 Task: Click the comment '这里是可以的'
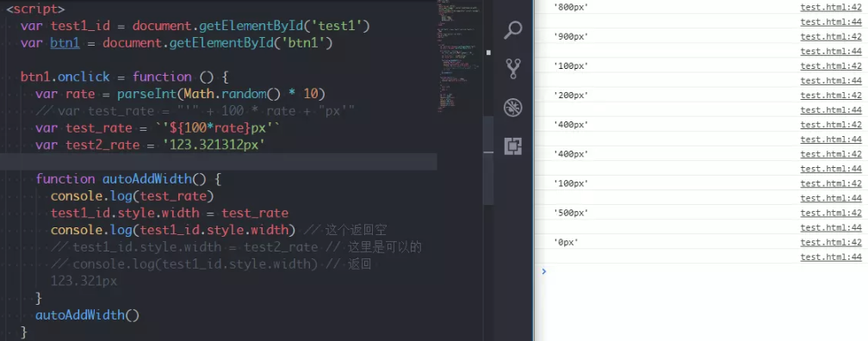coord(385,247)
